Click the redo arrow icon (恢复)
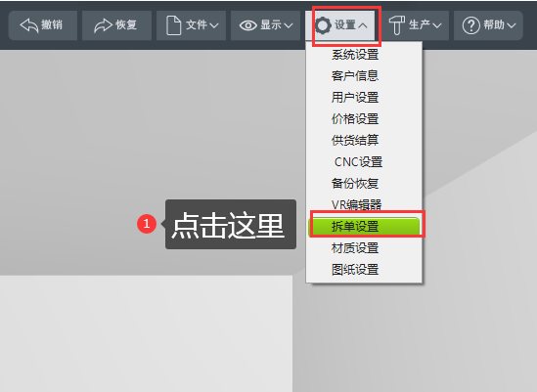This screenshot has width=537, height=392. coord(103,25)
